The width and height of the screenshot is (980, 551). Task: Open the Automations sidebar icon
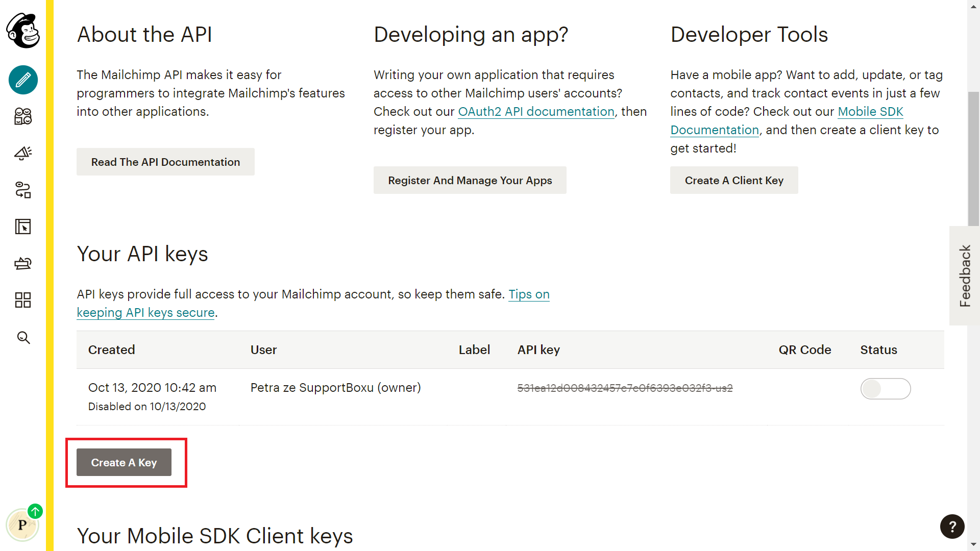click(x=23, y=190)
